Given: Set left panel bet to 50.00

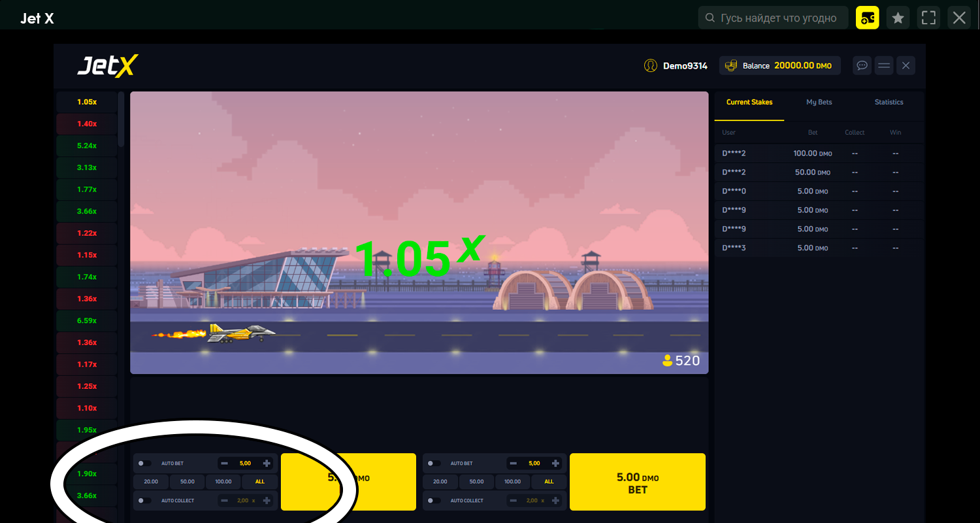Looking at the screenshot, I should pyautogui.click(x=188, y=482).
